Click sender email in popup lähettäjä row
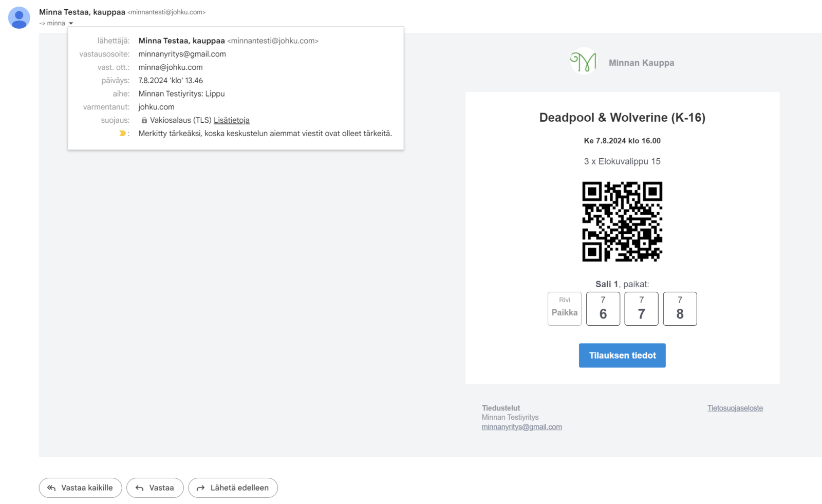 click(x=273, y=41)
